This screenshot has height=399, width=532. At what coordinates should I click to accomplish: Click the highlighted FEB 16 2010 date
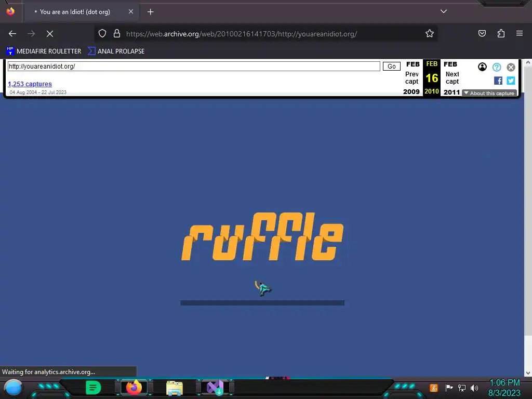(x=432, y=78)
